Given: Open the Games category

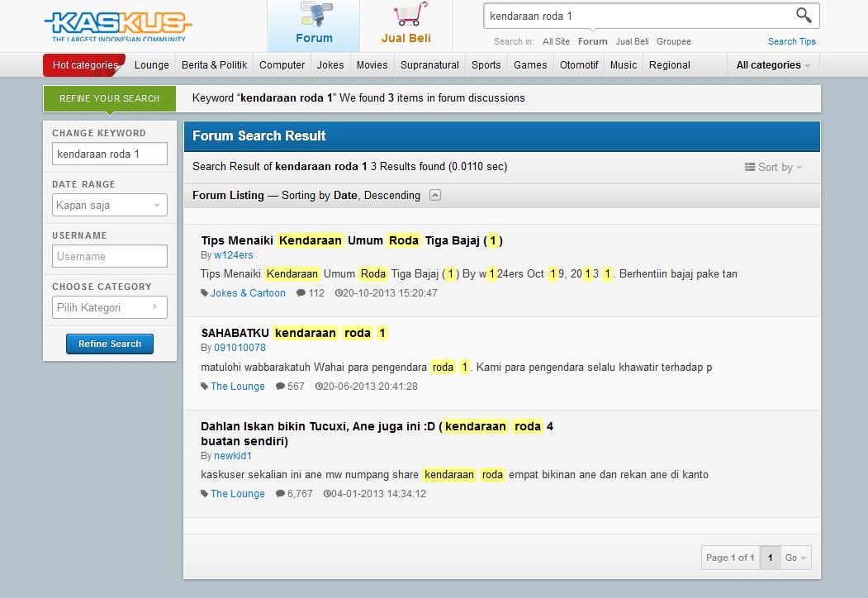Looking at the screenshot, I should point(530,65).
